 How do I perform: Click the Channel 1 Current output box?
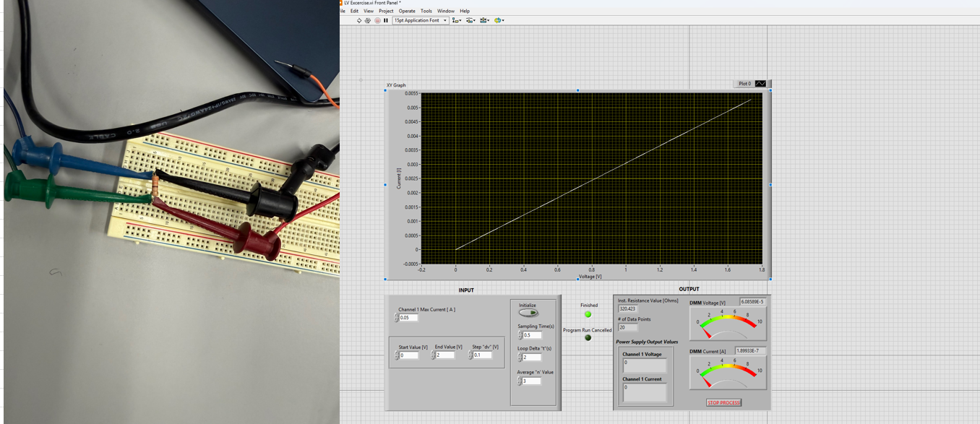[645, 392]
